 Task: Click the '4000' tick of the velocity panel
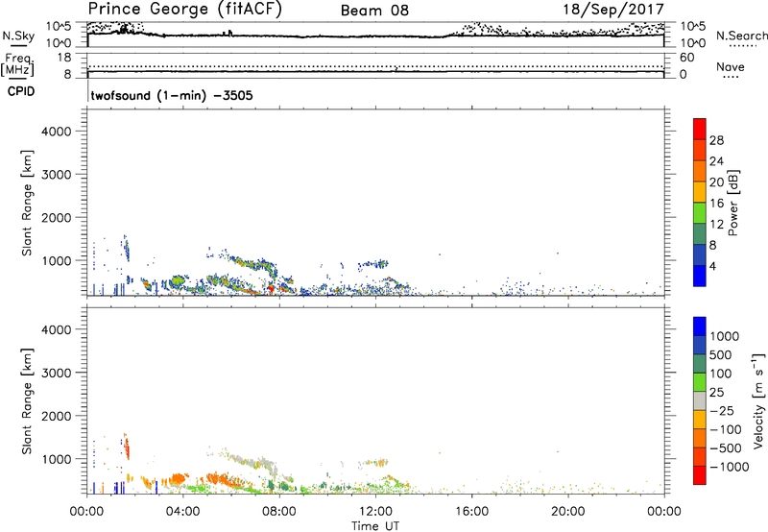[57, 329]
